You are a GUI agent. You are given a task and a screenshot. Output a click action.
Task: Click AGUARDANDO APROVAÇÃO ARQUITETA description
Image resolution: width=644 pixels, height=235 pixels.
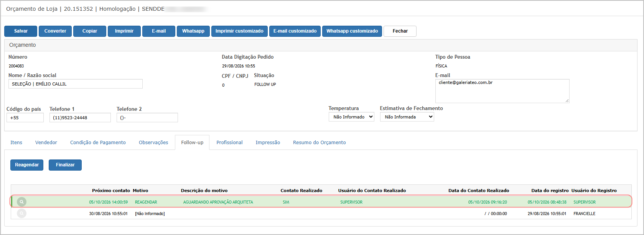coord(218,202)
